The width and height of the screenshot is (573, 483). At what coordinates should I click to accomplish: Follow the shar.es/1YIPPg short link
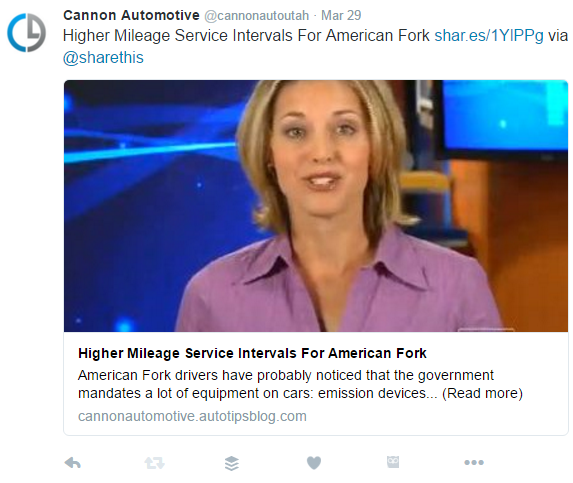click(x=489, y=36)
